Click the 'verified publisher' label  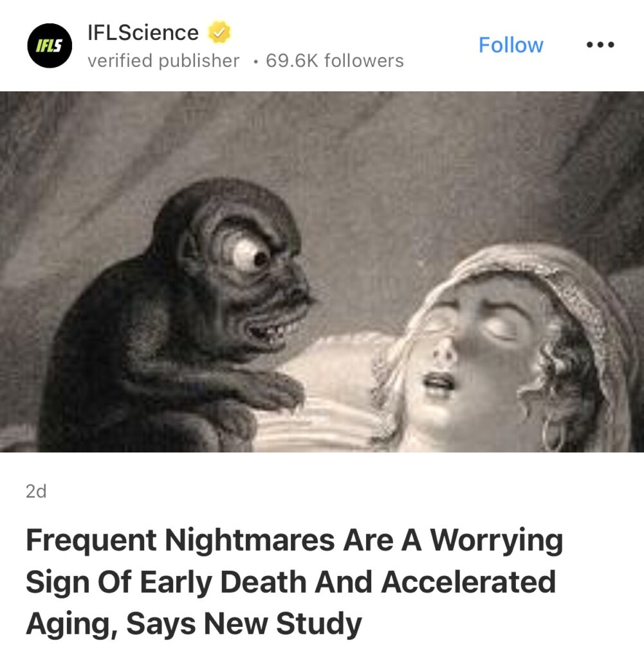(x=163, y=60)
